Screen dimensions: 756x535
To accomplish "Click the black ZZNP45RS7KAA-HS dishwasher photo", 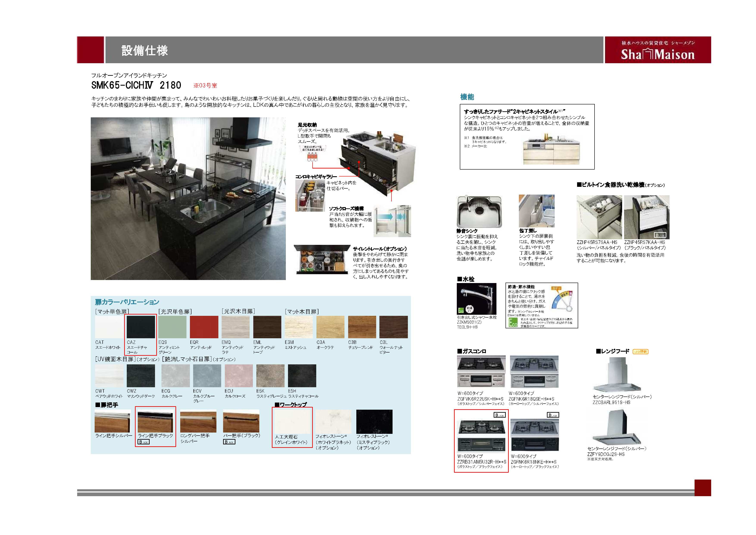I will [647, 217].
